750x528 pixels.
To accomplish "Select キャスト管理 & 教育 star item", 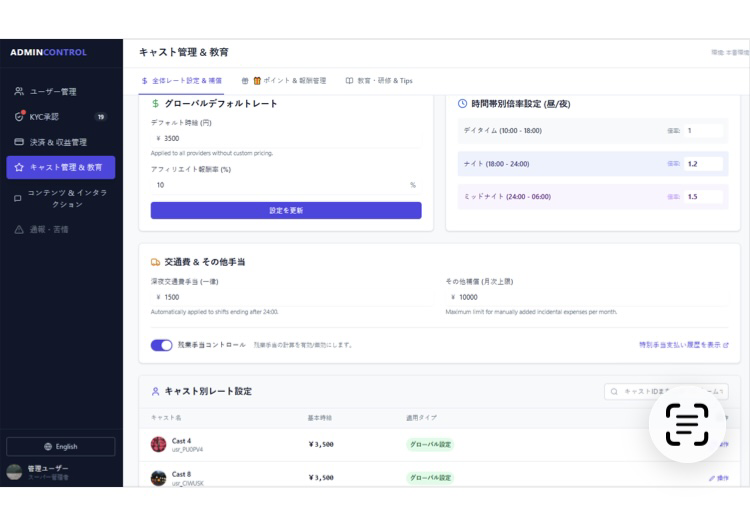I will 60,167.
